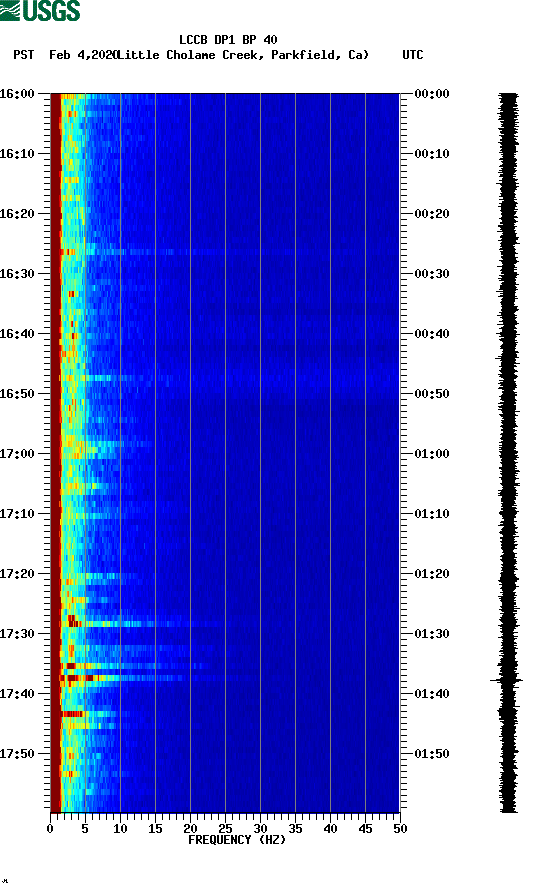Click the large seismogram spike near 01:38 UTC
The height and width of the screenshot is (892, 552).
coord(507,680)
